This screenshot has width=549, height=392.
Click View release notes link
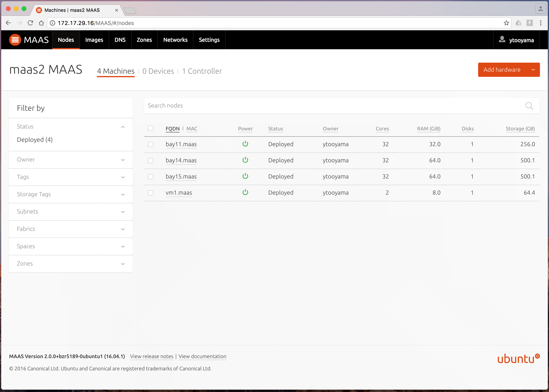tap(152, 356)
